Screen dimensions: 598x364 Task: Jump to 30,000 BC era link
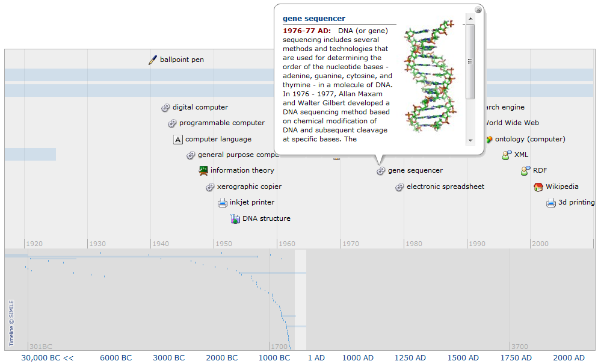tap(48, 358)
